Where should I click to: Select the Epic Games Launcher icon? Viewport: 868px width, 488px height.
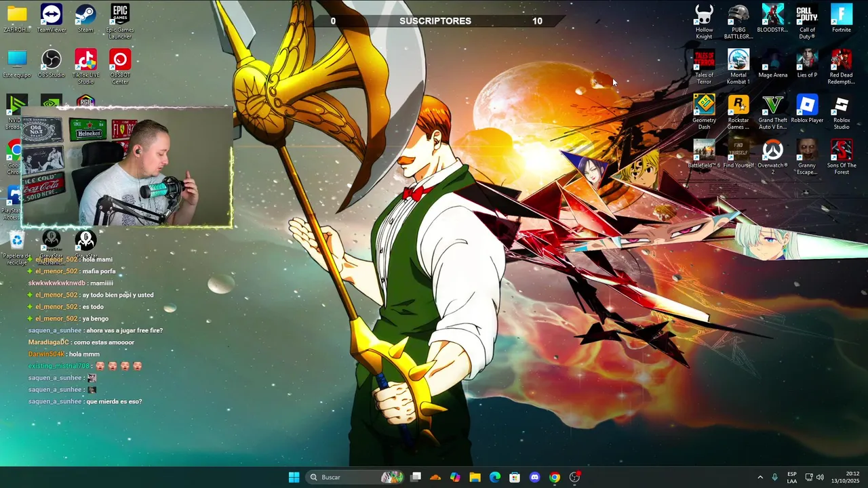click(x=120, y=21)
